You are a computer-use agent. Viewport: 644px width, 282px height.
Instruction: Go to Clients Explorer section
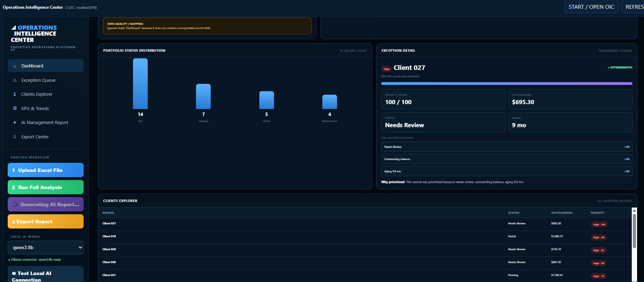click(x=45, y=94)
